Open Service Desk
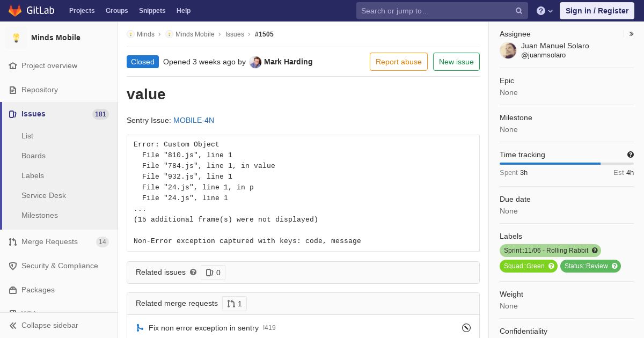The image size is (644, 338). point(43,195)
